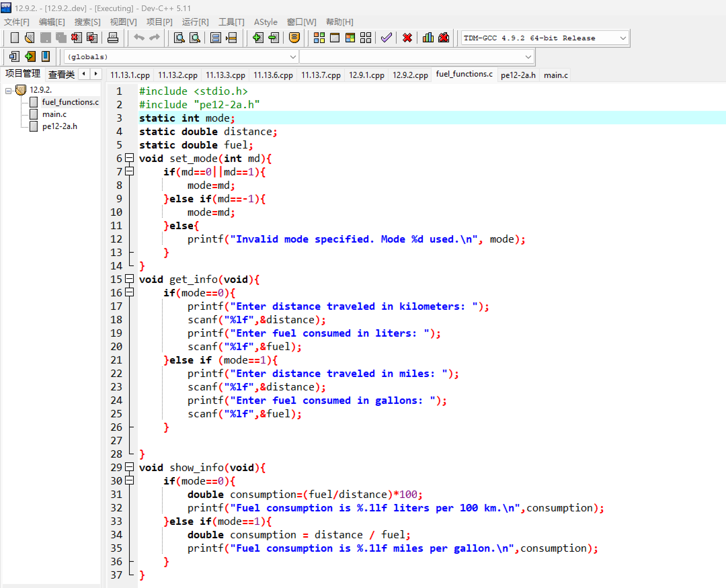Open the Profile Analysis bar chart icon
Viewport: 726px width, 588px height.
428,38
